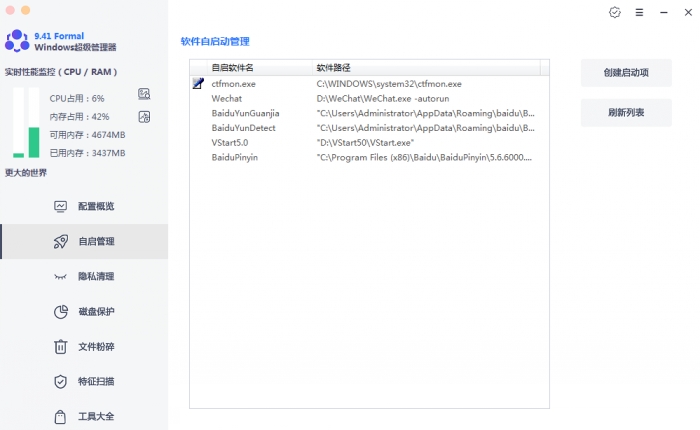700x430 pixels.
Task: Select the VStart5.0 startup entry
Action: (x=369, y=142)
